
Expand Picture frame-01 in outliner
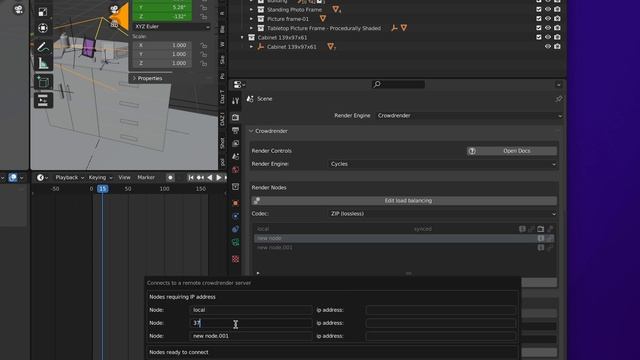pyautogui.click(x=251, y=19)
